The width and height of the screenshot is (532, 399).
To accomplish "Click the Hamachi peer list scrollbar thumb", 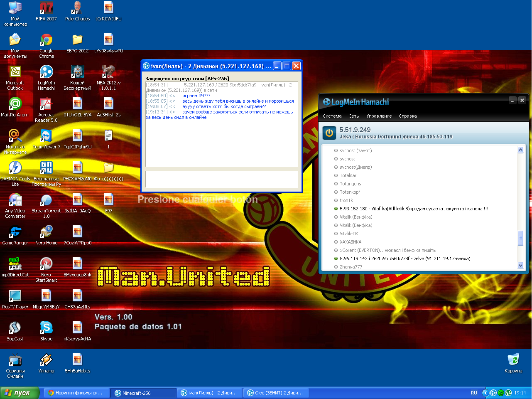I will click(x=521, y=238).
